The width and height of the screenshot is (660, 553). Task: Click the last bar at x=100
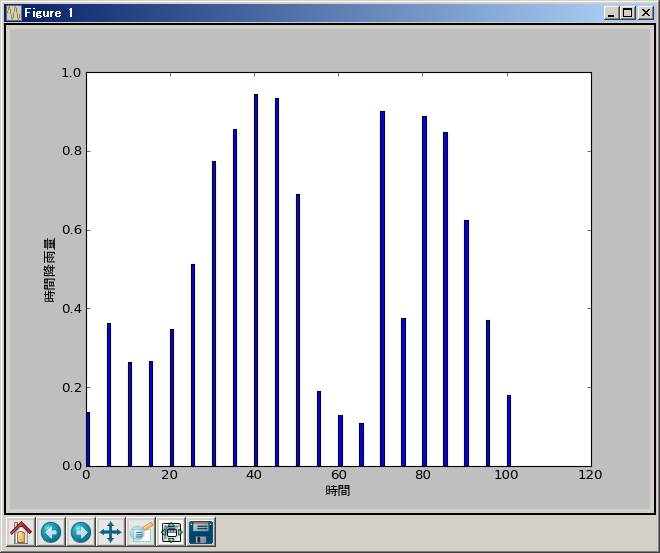509,430
